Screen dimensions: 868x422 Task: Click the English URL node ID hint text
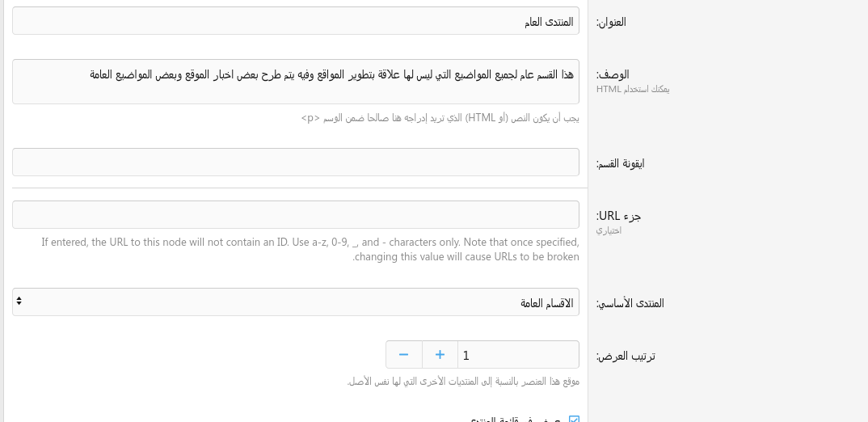tap(311, 249)
